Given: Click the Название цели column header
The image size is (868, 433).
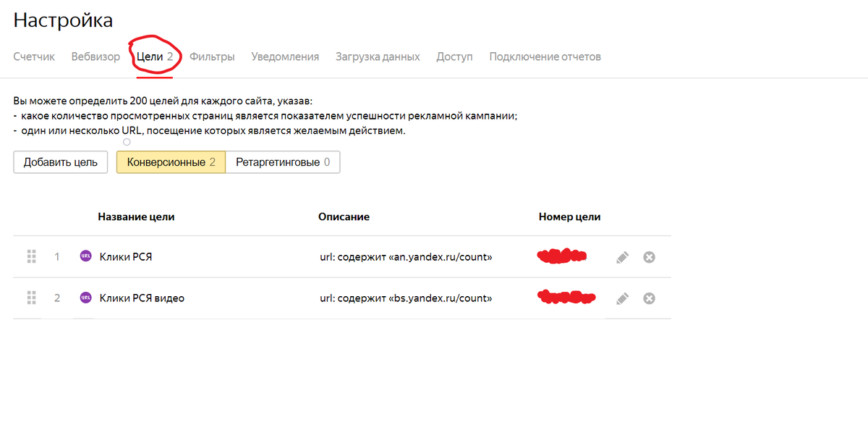Looking at the screenshot, I should tap(136, 216).
